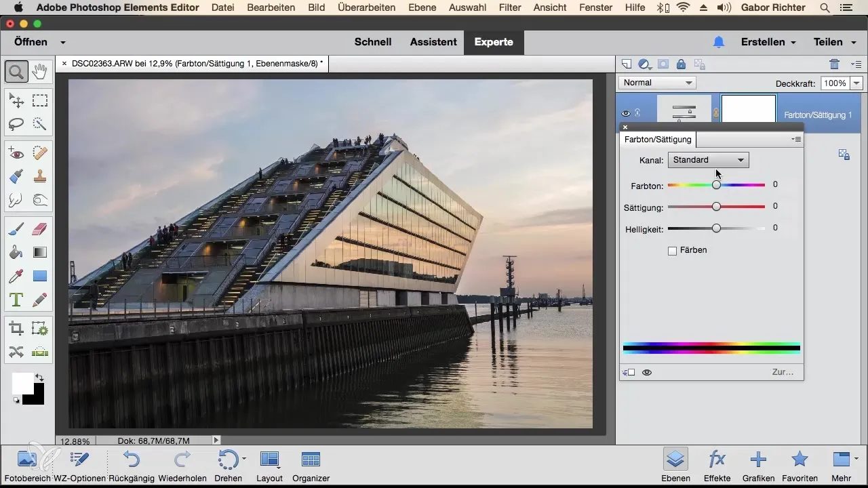Create a new layer in Layers panel
Image resolution: width=868 pixels, height=488 pixels.
point(627,64)
